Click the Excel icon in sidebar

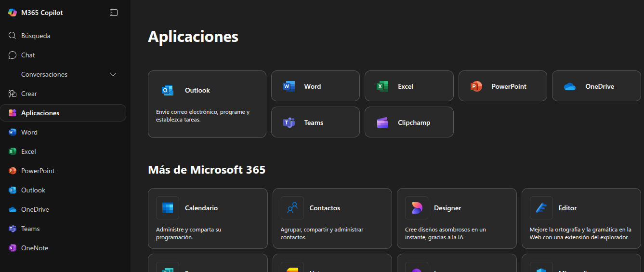[13, 151]
